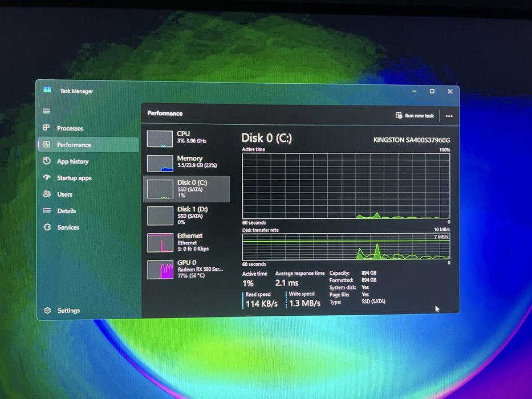Click the Disk transfer rate graph
532x399 pixels.
346,247
